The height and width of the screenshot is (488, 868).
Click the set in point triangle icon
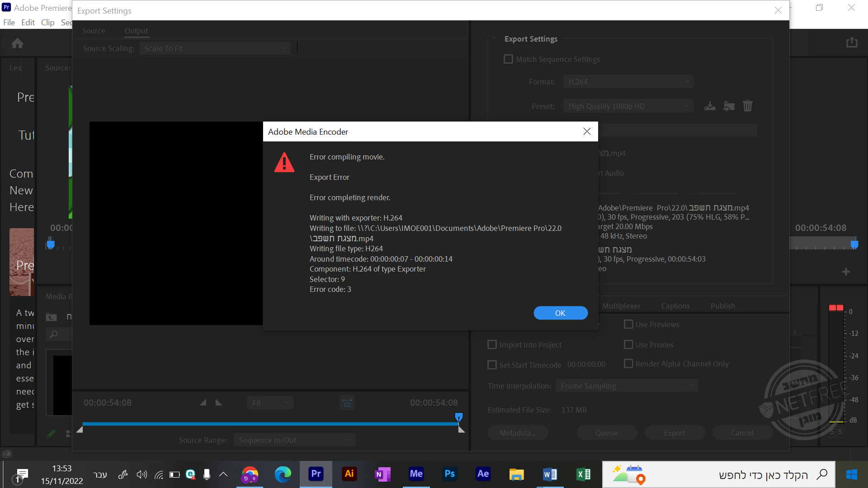[203, 403]
